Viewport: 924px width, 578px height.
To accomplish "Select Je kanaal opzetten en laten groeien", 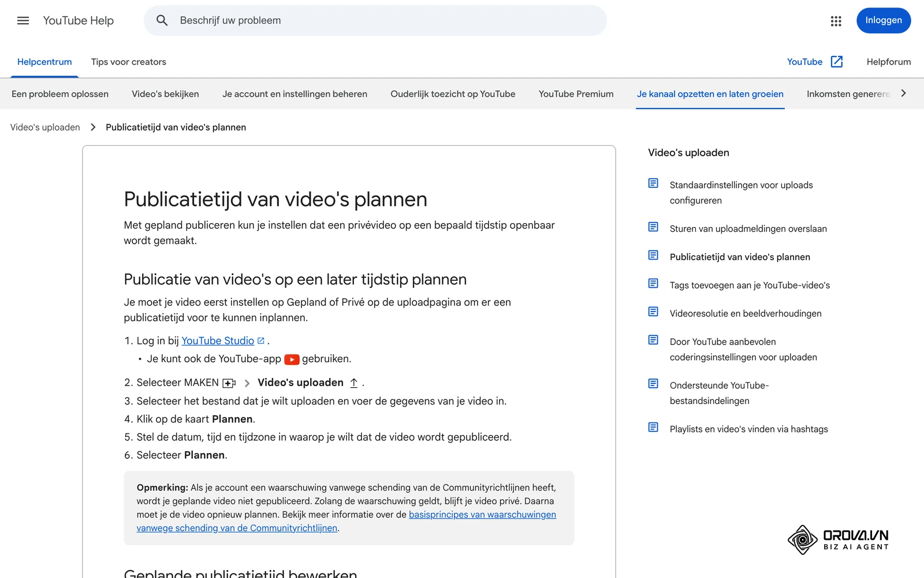I will click(710, 94).
